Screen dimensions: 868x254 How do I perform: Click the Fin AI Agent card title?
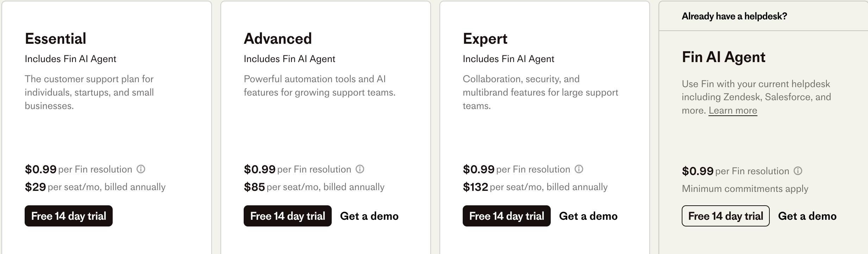(x=724, y=57)
